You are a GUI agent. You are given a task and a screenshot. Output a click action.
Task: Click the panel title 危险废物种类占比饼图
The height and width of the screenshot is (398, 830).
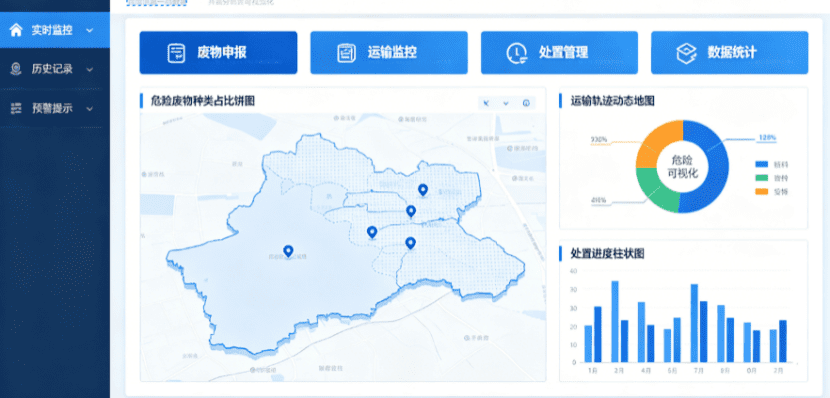pyautogui.click(x=203, y=101)
